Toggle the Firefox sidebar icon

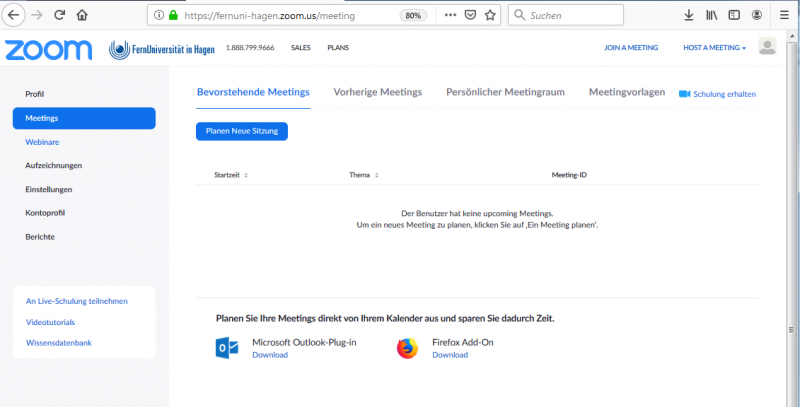pos(734,15)
